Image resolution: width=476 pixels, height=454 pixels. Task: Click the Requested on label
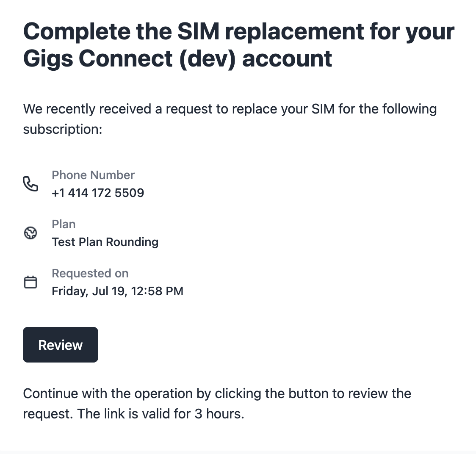(x=90, y=274)
